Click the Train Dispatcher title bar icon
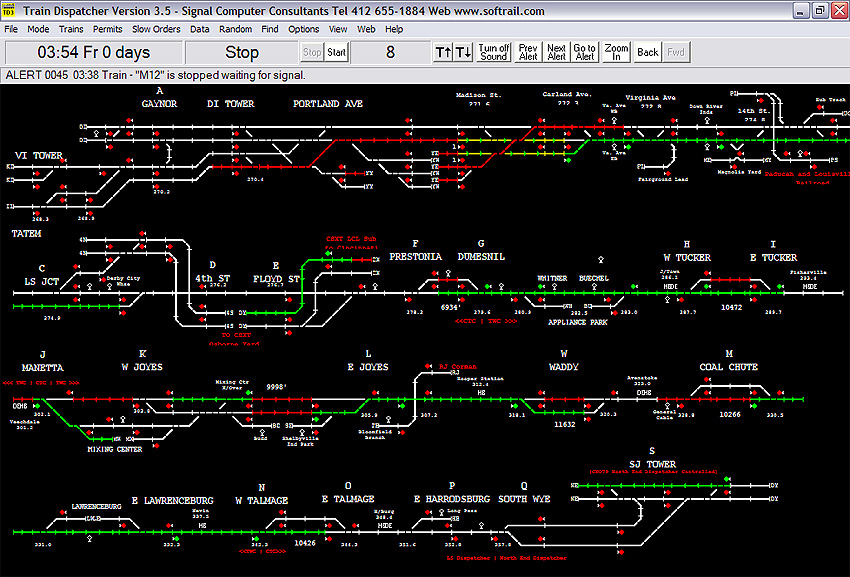 point(10,11)
